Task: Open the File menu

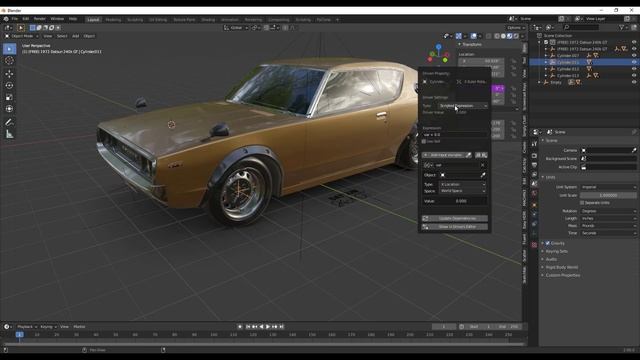Action: coord(15,19)
